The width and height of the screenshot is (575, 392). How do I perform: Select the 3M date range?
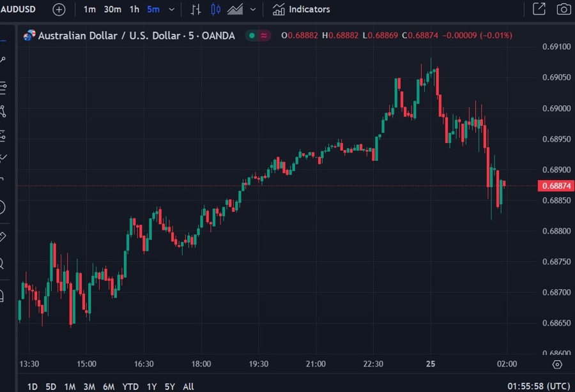coord(89,386)
